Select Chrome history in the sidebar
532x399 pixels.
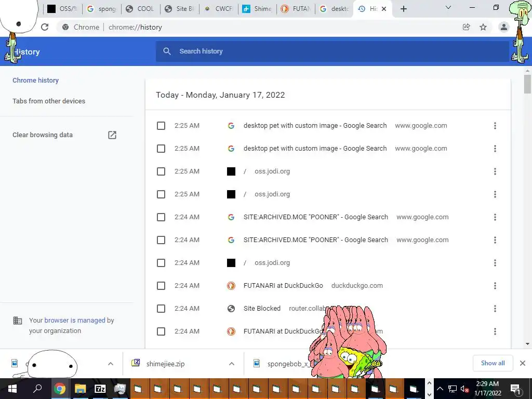36,81
